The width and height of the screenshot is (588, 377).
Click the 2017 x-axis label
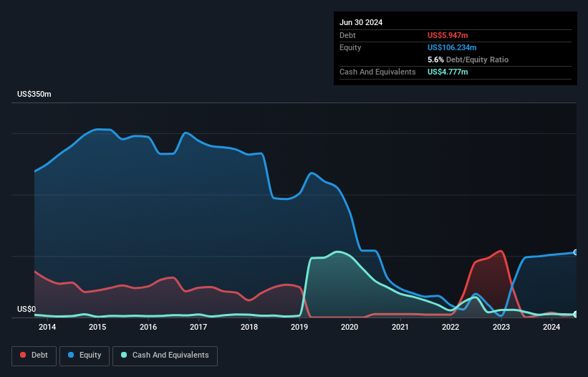[198, 327]
